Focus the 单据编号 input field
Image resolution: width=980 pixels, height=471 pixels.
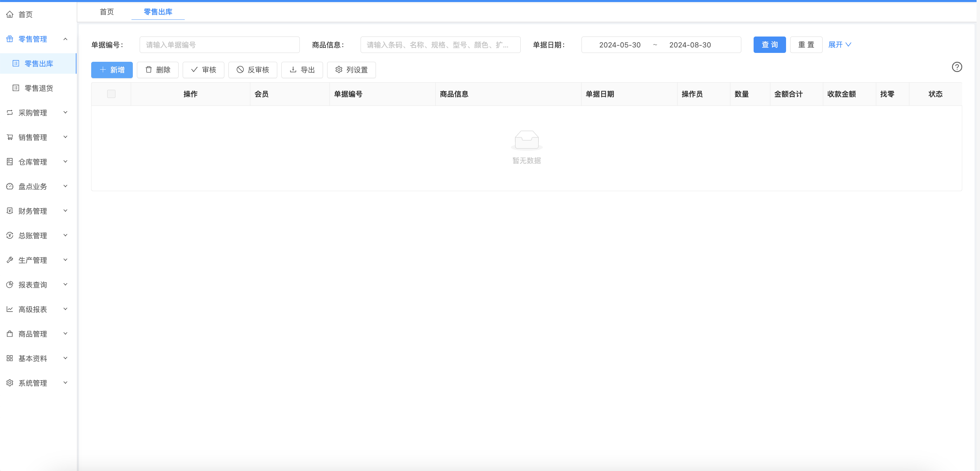[220, 45]
